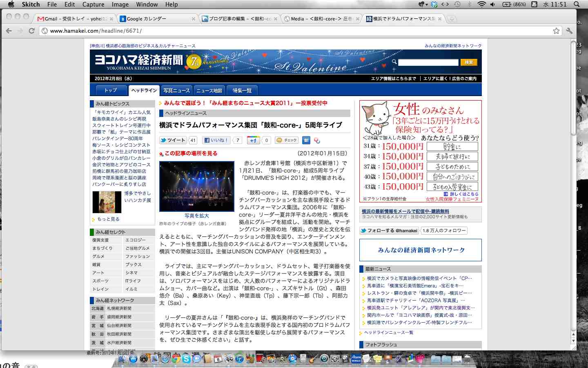588x368 pixels.
Task: Click the drum performance article photo
Action: click(196, 186)
